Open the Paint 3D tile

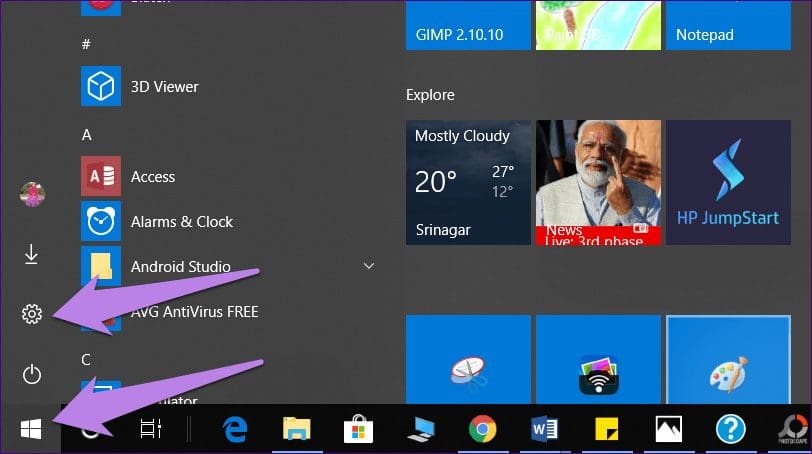(x=598, y=25)
